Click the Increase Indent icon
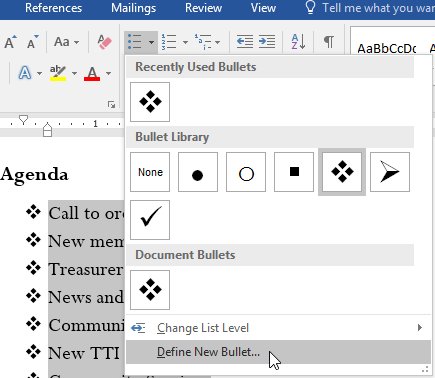Image resolution: width=435 pixels, height=378 pixels. [267, 42]
